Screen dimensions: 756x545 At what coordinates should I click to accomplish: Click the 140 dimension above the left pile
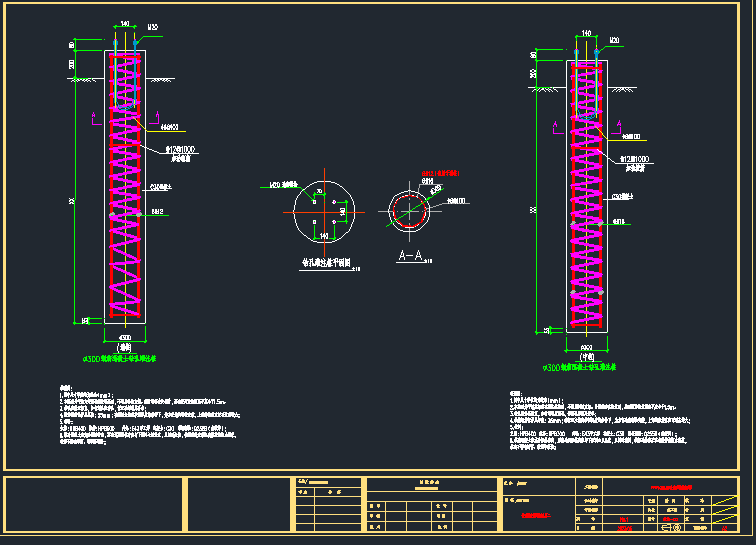tap(125, 24)
